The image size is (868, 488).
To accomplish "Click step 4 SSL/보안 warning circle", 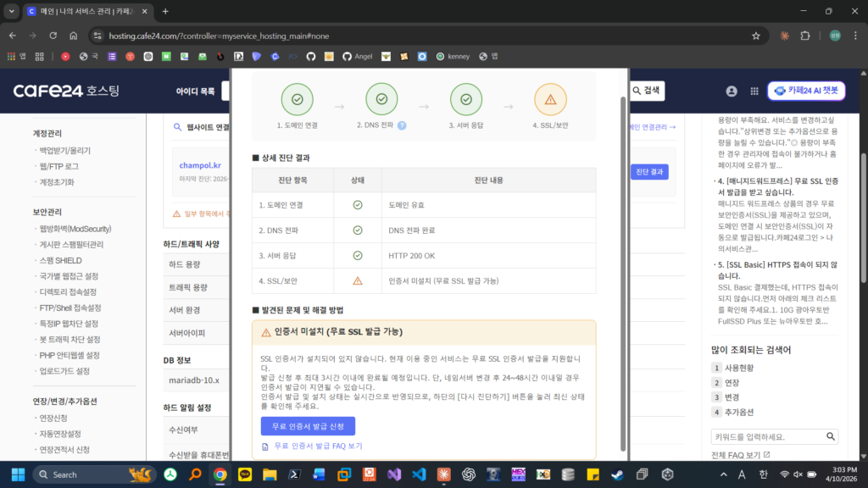I will 550,100.
